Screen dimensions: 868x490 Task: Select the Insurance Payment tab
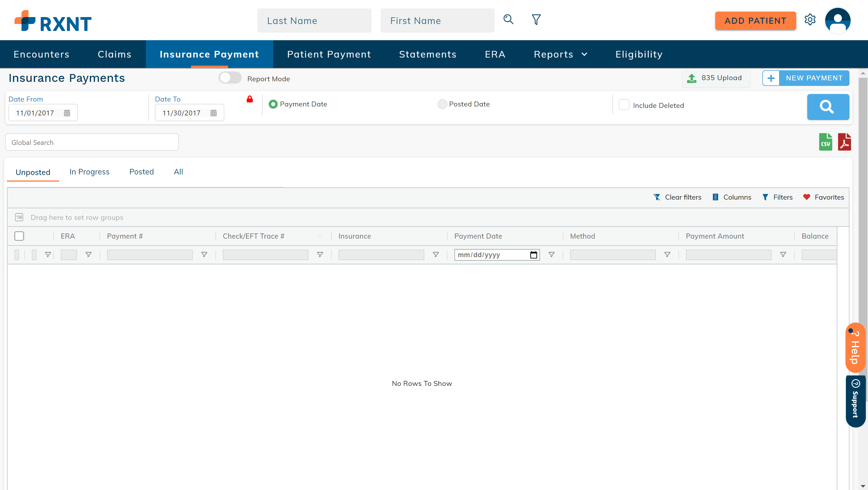[x=209, y=54]
